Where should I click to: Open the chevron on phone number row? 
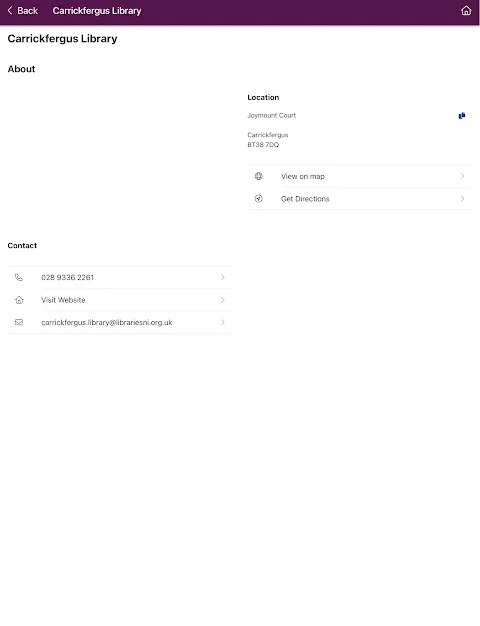(223, 277)
